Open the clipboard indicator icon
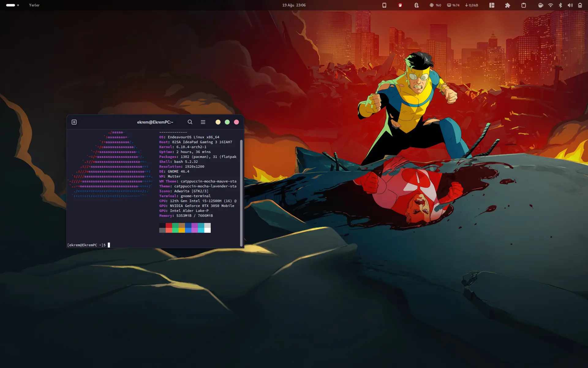Screen dimensions: 588x368 (524, 5)
